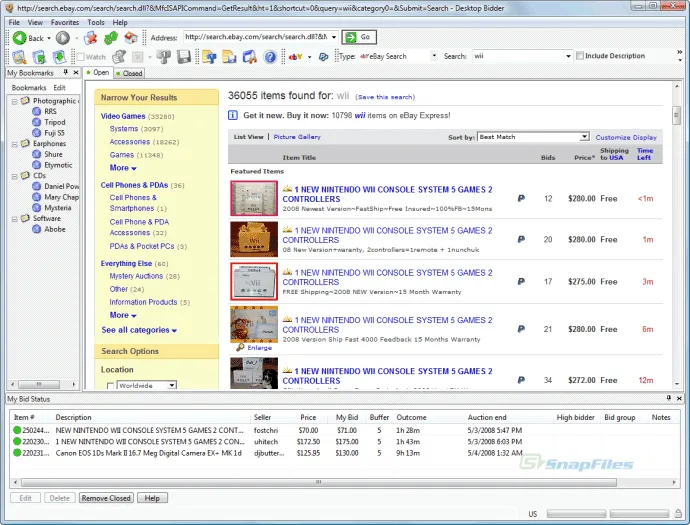This screenshot has width=690, height=525.
Task: Expand 'More' under Video Games
Action: click(x=123, y=168)
